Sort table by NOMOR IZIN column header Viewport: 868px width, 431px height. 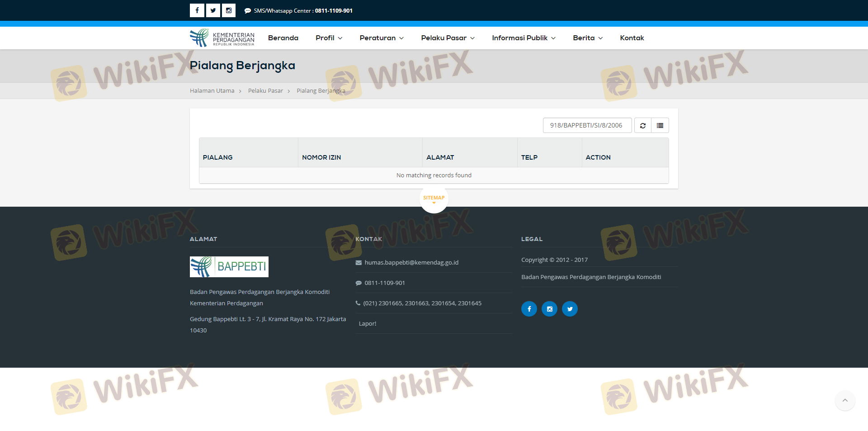321,157
